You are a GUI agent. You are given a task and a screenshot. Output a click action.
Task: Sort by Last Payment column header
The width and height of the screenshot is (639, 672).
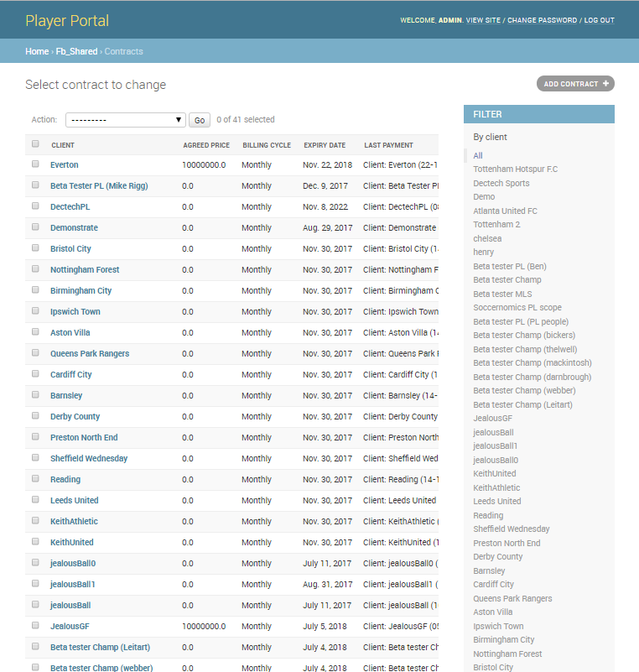click(388, 145)
